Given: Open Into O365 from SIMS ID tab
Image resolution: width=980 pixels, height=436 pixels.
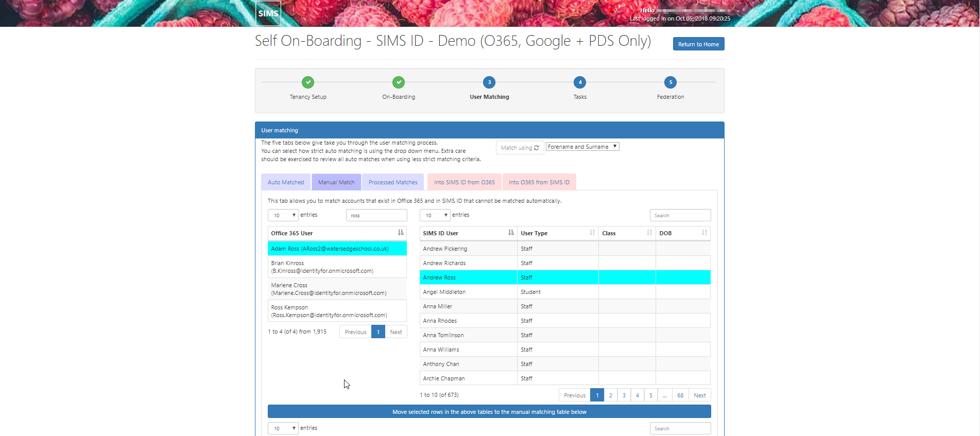Looking at the screenshot, I should pos(539,182).
